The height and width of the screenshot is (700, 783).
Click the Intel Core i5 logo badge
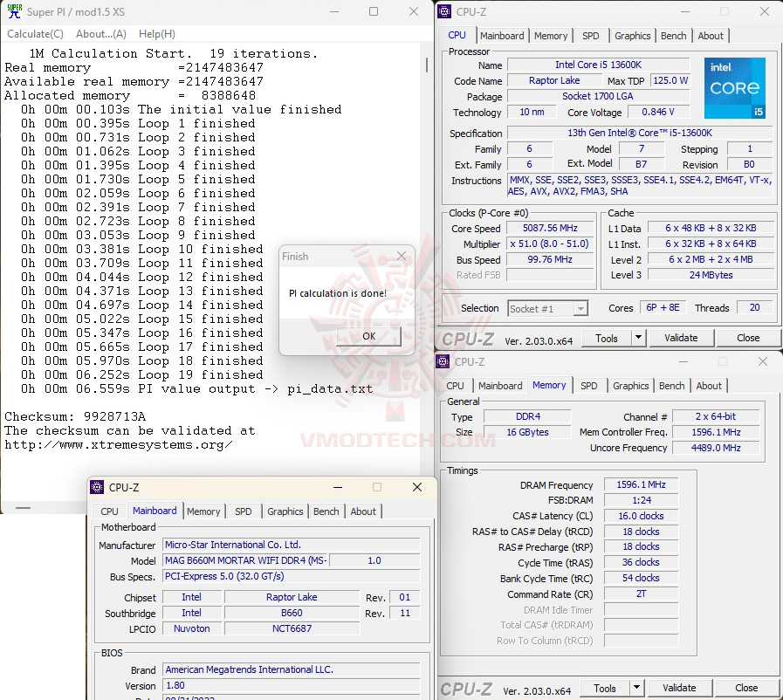[734, 88]
